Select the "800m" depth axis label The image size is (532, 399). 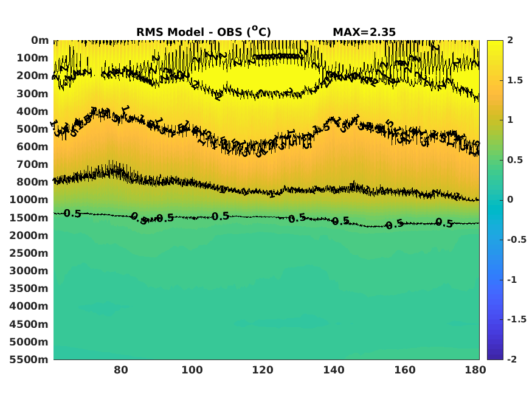click(33, 182)
